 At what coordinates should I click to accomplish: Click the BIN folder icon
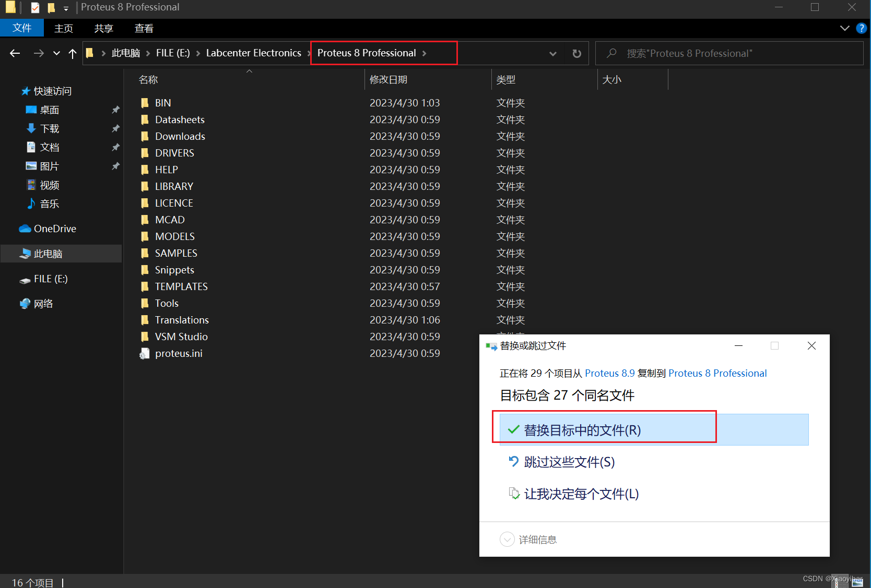[x=145, y=103]
